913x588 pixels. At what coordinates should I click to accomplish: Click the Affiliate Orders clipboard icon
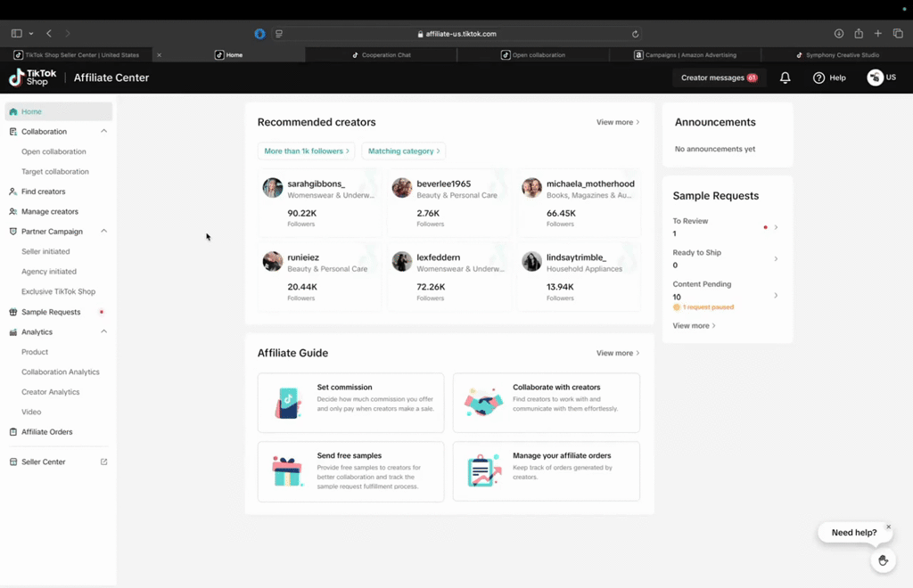point(12,432)
